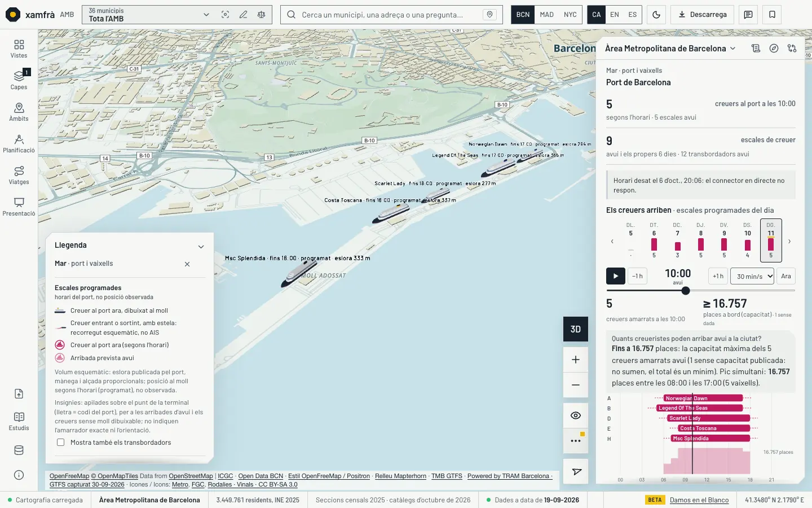Image resolution: width=812 pixels, height=508 pixels.
Task: Click the municipality search input field
Action: (391, 15)
